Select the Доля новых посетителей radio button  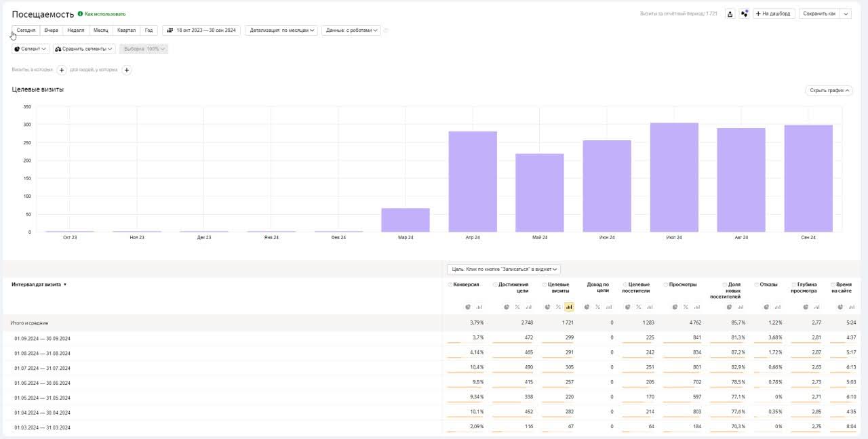pyautogui.click(x=725, y=285)
